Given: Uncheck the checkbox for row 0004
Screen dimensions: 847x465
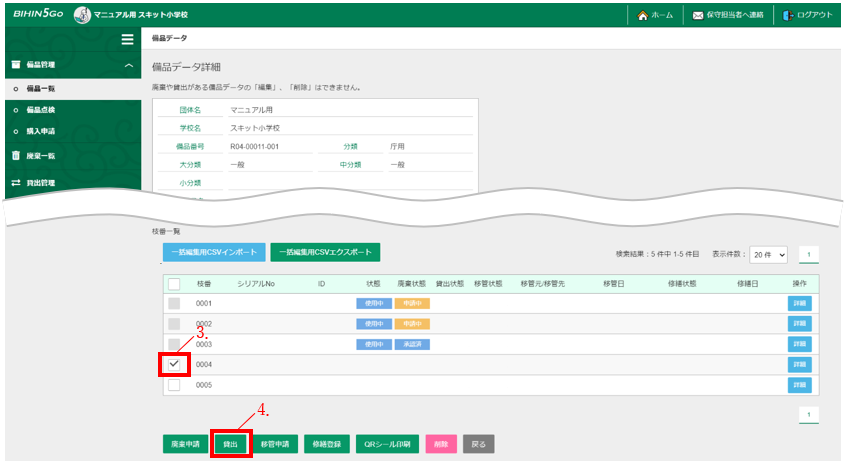Looking at the screenshot, I should coord(174,364).
